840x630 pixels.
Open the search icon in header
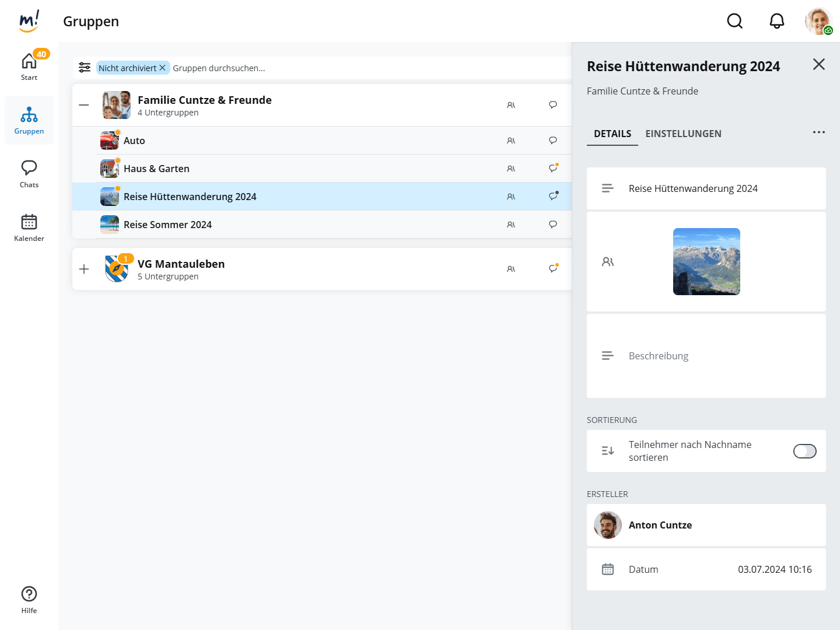(734, 22)
